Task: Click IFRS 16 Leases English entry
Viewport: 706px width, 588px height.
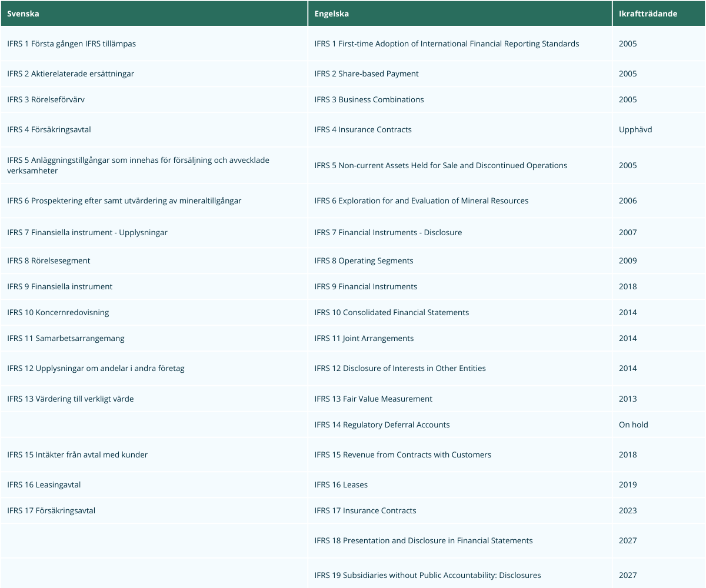Action: 341,485
